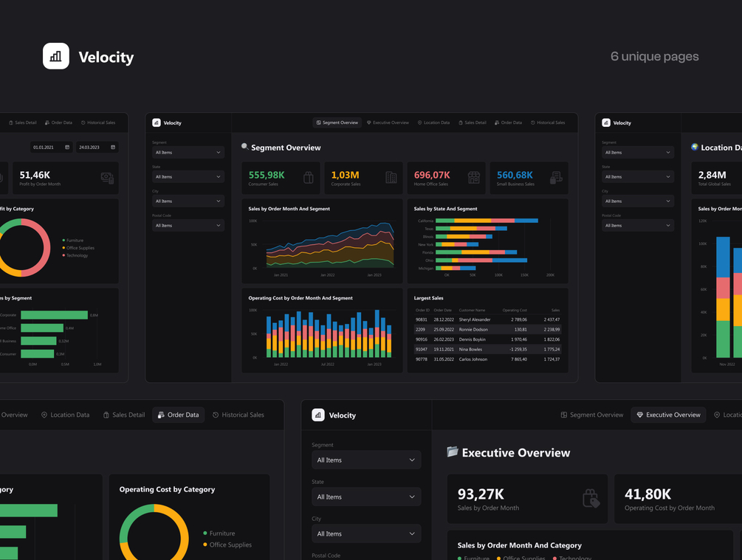Click the Nina Bowles row in Largest Sales
The height and width of the screenshot is (560, 742).
pos(487,350)
